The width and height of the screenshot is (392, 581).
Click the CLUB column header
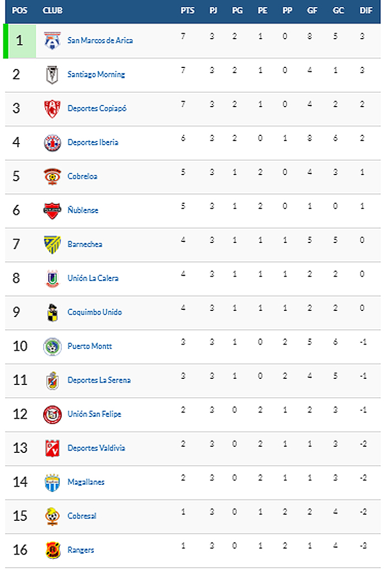(x=52, y=10)
